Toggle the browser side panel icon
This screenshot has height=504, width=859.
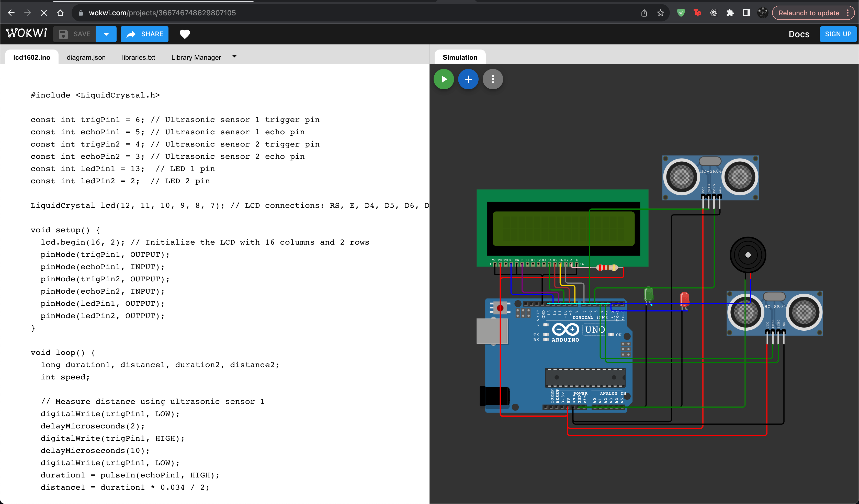pyautogui.click(x=746, y=13)
